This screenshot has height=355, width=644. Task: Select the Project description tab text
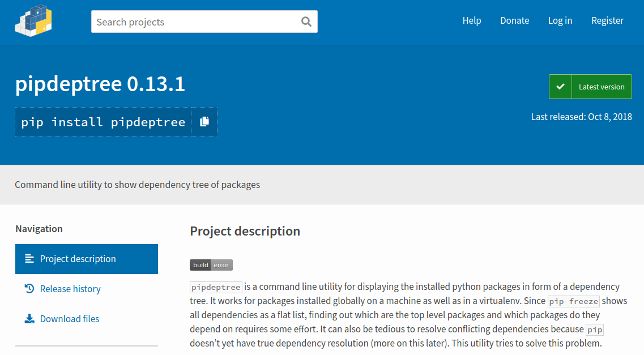pos(78,259)
